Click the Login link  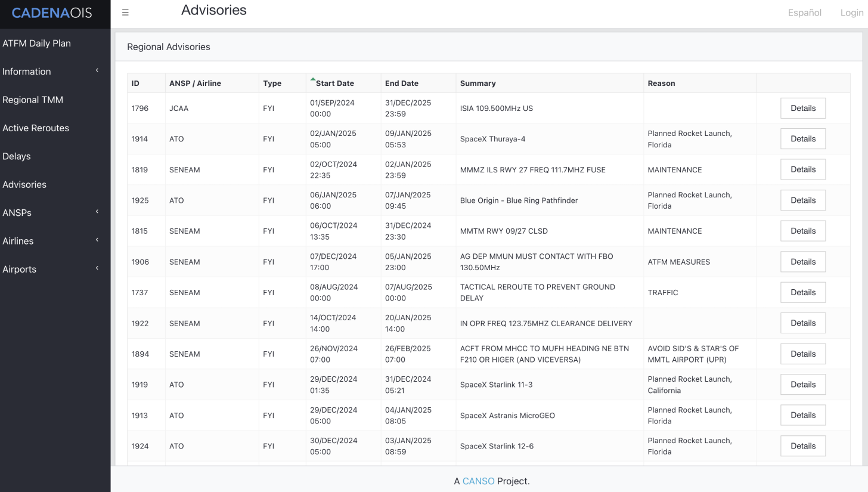pyautogui.click(x=852, y=13)
